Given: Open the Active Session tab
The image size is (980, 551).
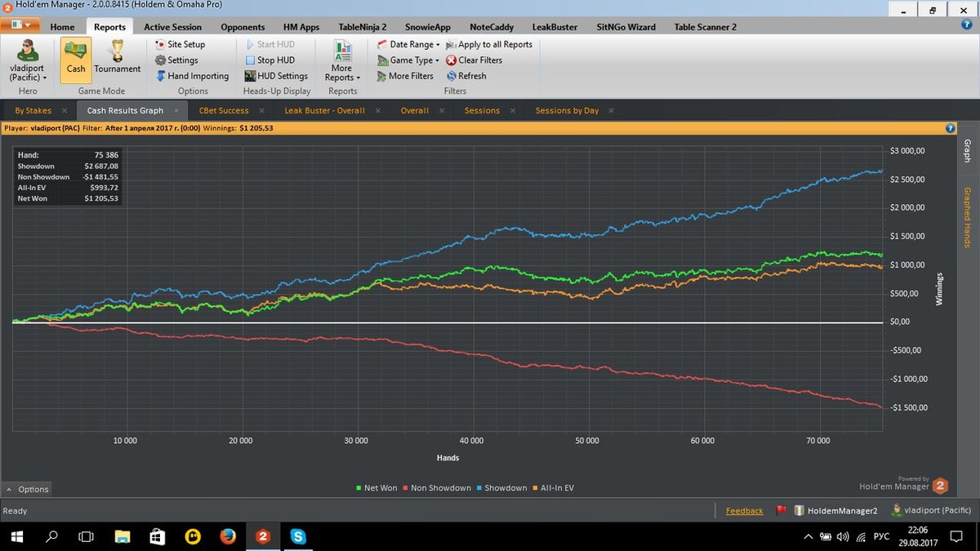Looking at the screenshot, I should [x=172, y=27].
